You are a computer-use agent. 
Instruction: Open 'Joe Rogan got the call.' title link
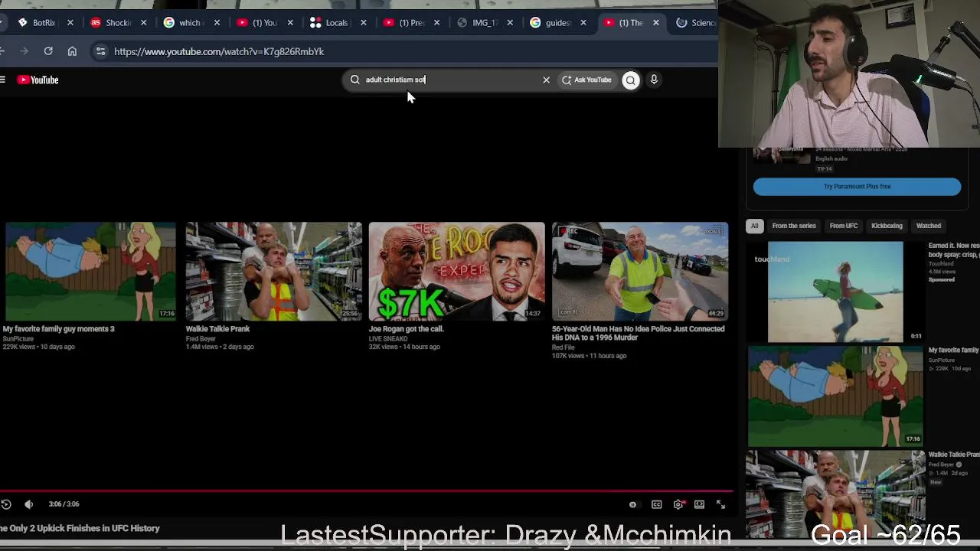[406, 329]
